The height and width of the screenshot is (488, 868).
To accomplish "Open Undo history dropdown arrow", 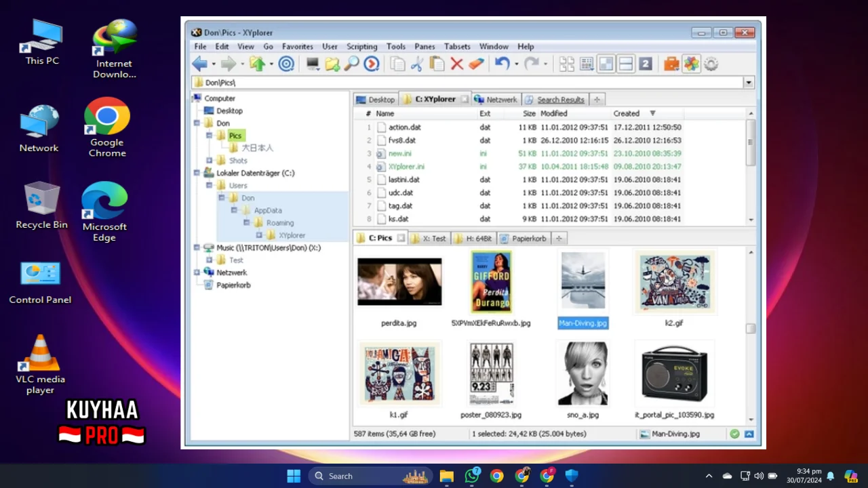I will (516, 64).
